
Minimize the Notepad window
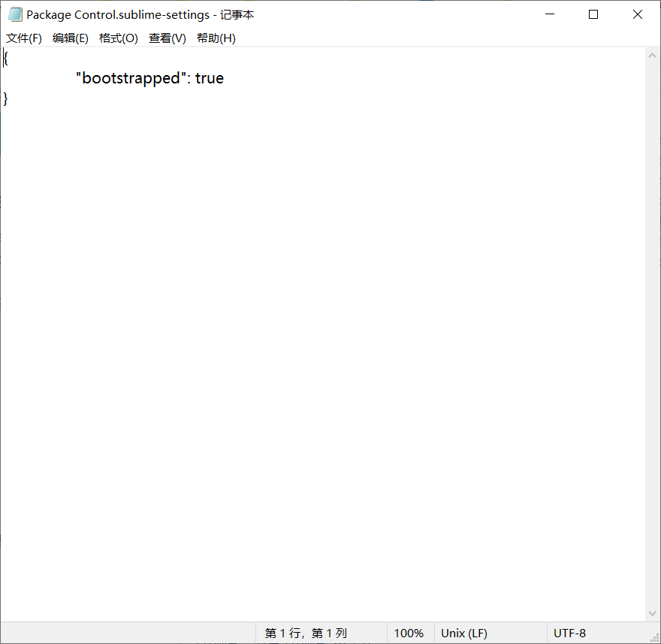click(x=550, y=14)
